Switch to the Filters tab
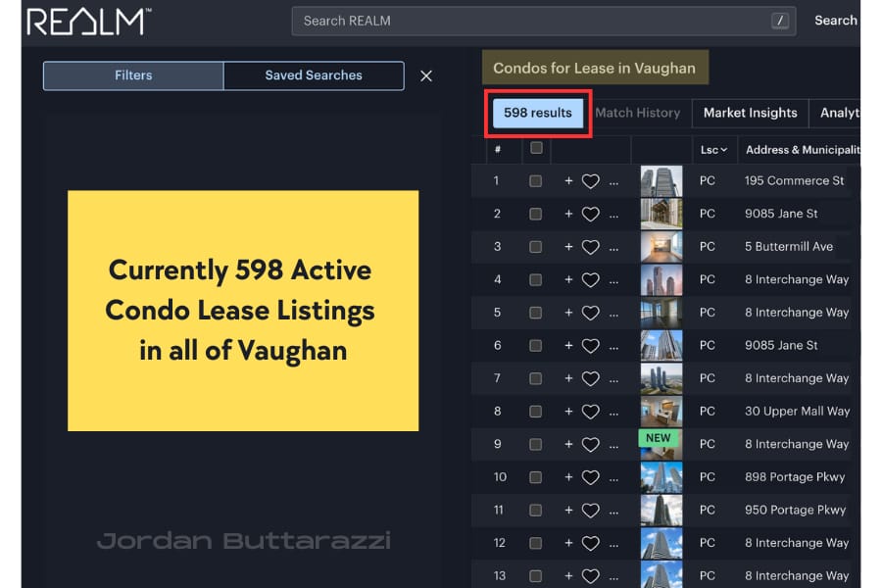 [133, 75]
